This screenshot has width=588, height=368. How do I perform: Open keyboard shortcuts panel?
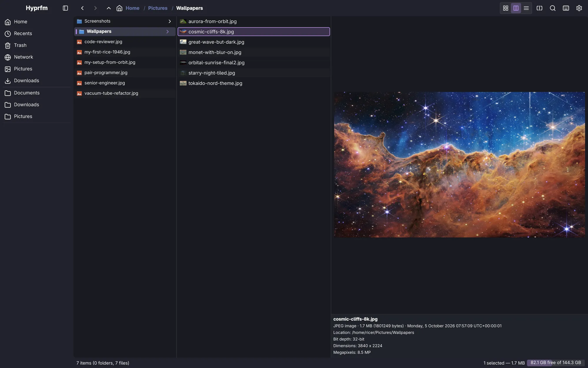pyautogui.click(x=566, y=8)
